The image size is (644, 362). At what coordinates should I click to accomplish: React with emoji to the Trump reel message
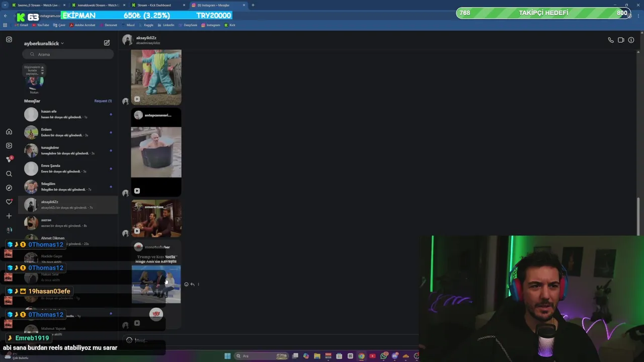click(186, 285)
